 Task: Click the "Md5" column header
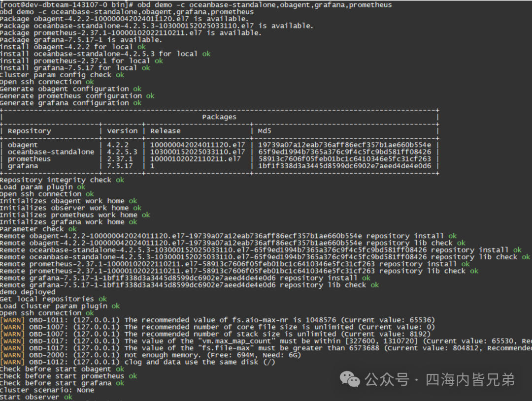265,131
